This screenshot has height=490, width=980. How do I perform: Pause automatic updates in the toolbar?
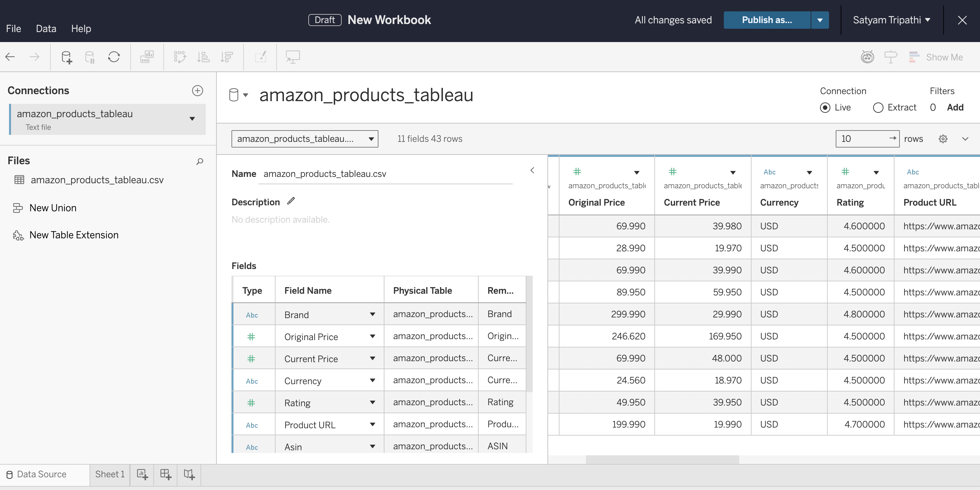point(90,57)
